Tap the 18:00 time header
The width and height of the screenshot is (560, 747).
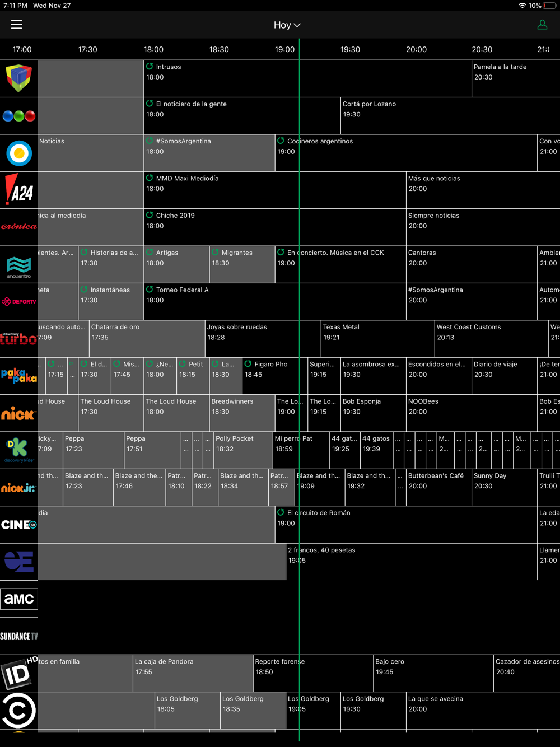[153, 49]
